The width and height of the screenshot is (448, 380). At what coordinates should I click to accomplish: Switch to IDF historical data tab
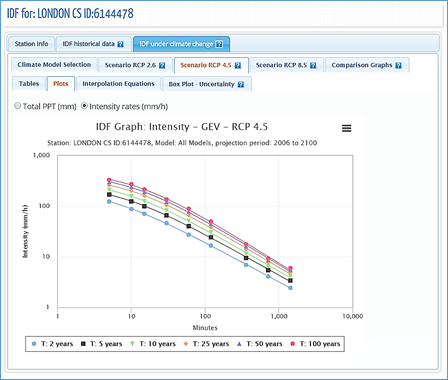[93, 44]
